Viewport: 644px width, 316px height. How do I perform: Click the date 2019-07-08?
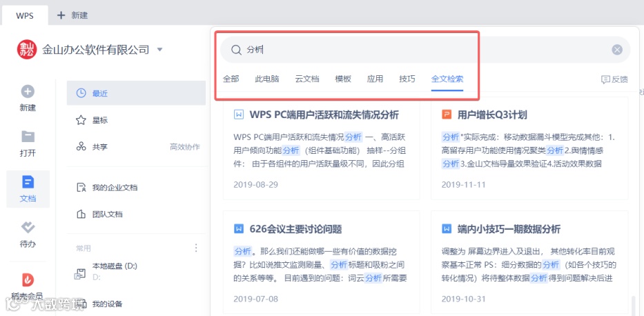[255, 299]
